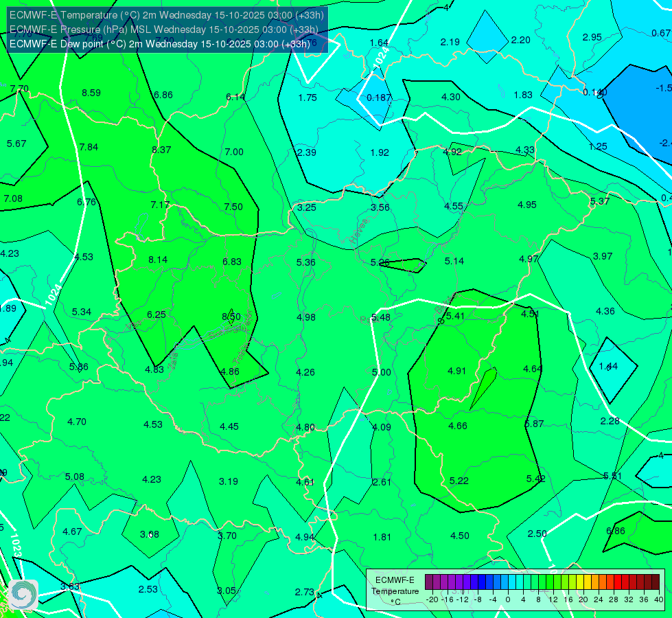
Task: Click the Zala county name on the map
Action: pyautogui.click(x=173, y=363)
